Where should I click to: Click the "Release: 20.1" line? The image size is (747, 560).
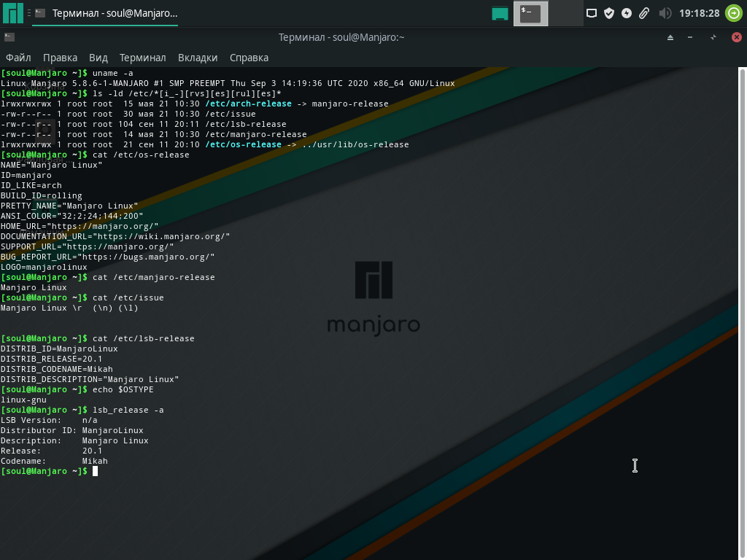point(52,451)
